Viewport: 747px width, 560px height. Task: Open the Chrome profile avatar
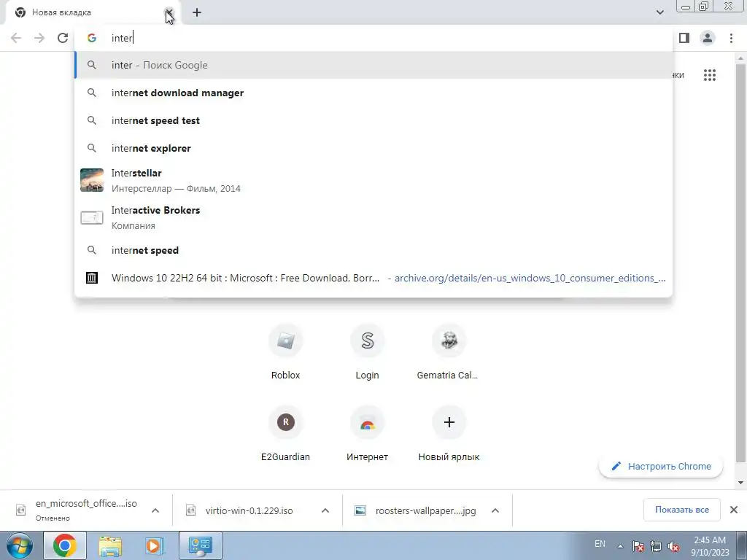pyautogui.click(x=708, y=38)
